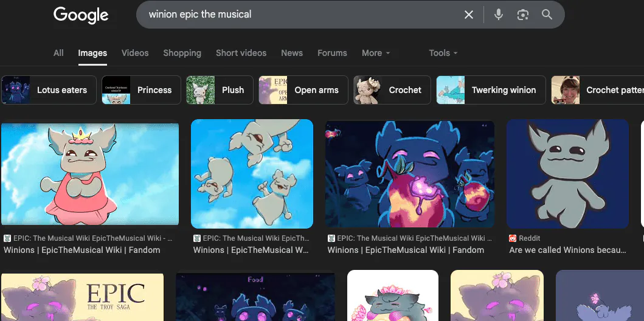Switch to the All tab
Screen dimensions: 644x321
pyautogui.click(x=58, y=53)
